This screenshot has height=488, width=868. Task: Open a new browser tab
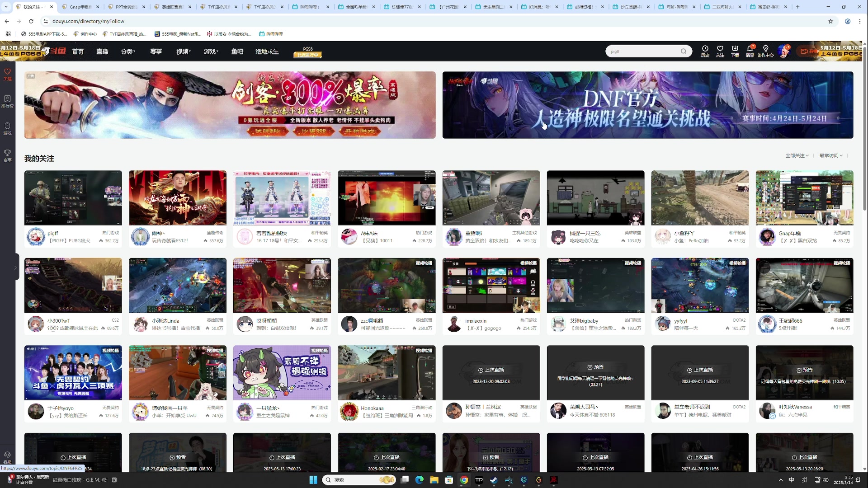pyautogui.click(x=798, y=7)
